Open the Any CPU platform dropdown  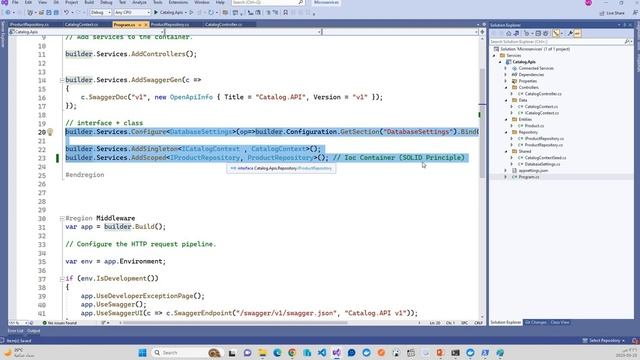pyautogui.click(x=132, y=13)
